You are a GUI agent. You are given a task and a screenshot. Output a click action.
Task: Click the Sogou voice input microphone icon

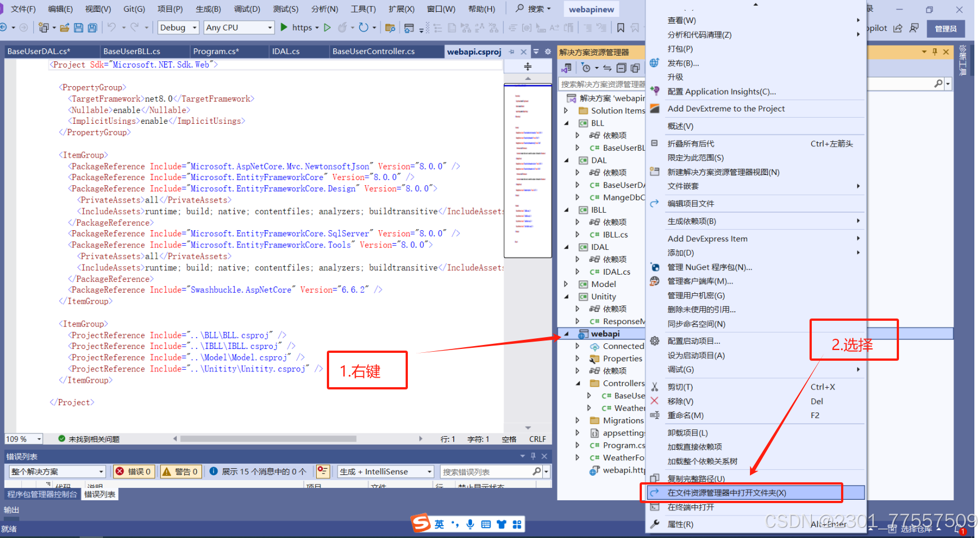(470, 523)
